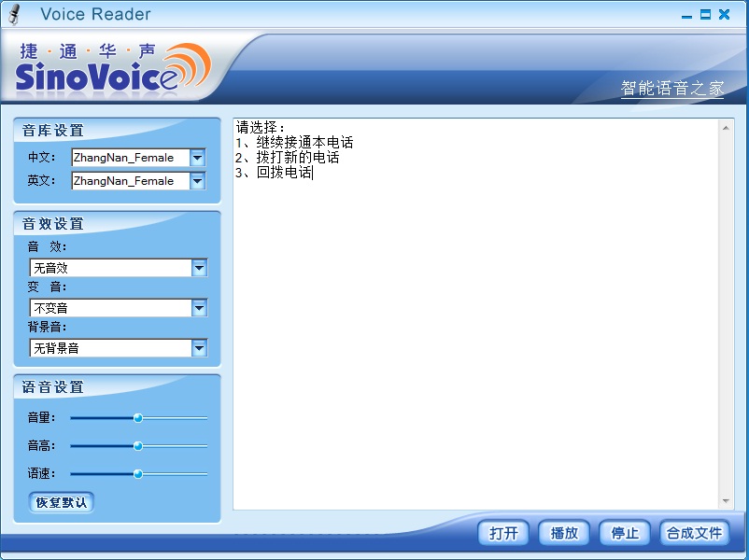This screenshot has height=560, width=749.
Task: Click scroll down arrow of text area
Action: pyautogui.click(x=726, y=501)
